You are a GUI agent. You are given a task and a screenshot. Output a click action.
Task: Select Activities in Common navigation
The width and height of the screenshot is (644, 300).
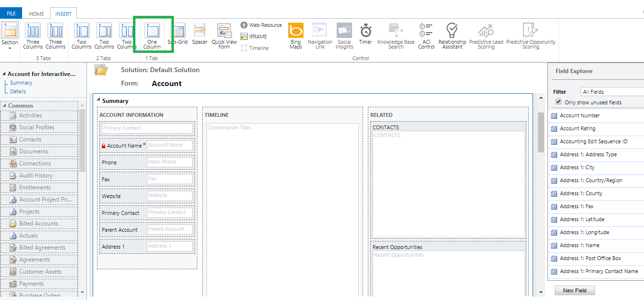pyautogui.click(x=39, y=115)
